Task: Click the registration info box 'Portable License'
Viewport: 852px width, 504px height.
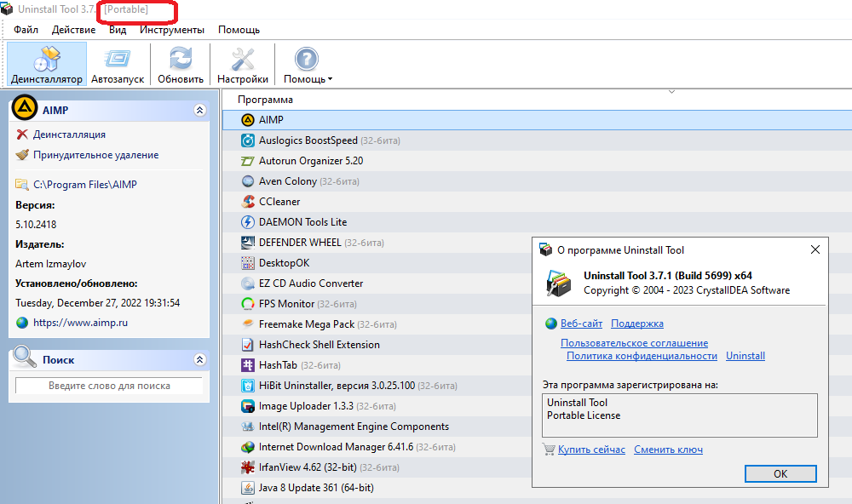Action: coord(679,415)
